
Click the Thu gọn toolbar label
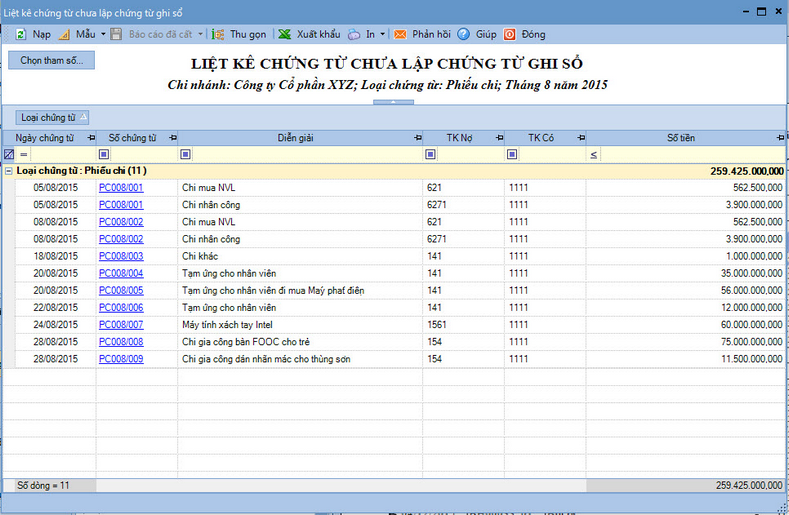coord(248,34)
